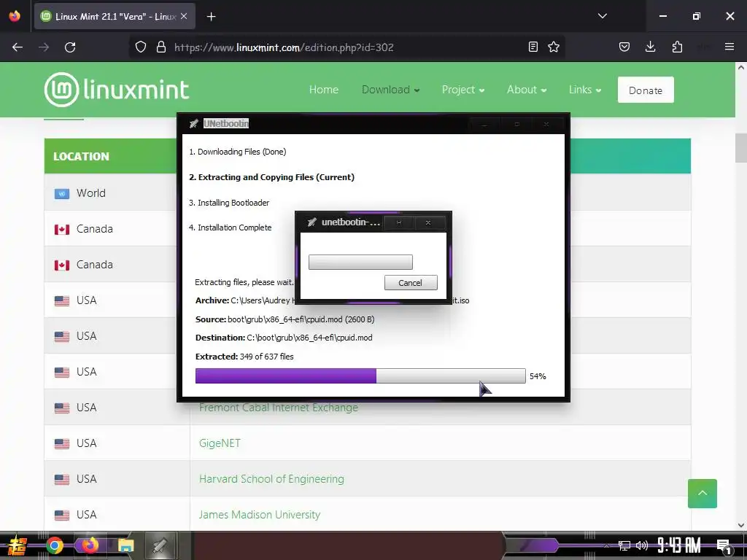
Task: Expand the Project menu
Action: tap(463, 90)
